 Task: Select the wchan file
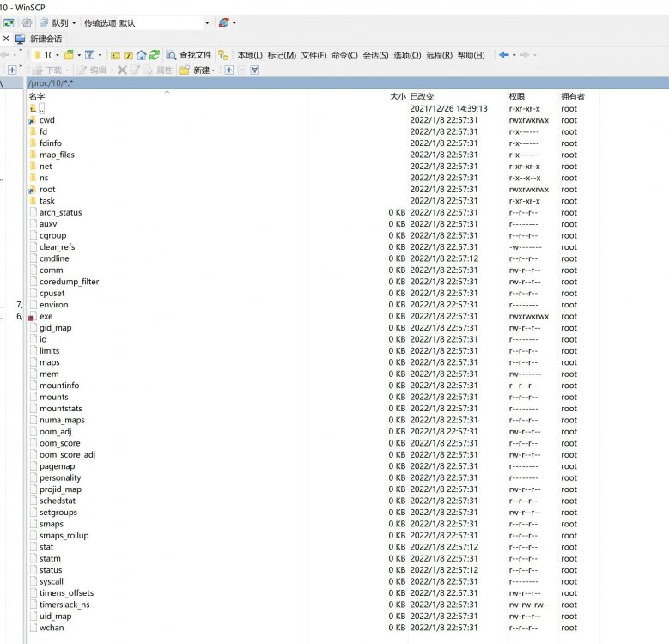pos(52,628)
